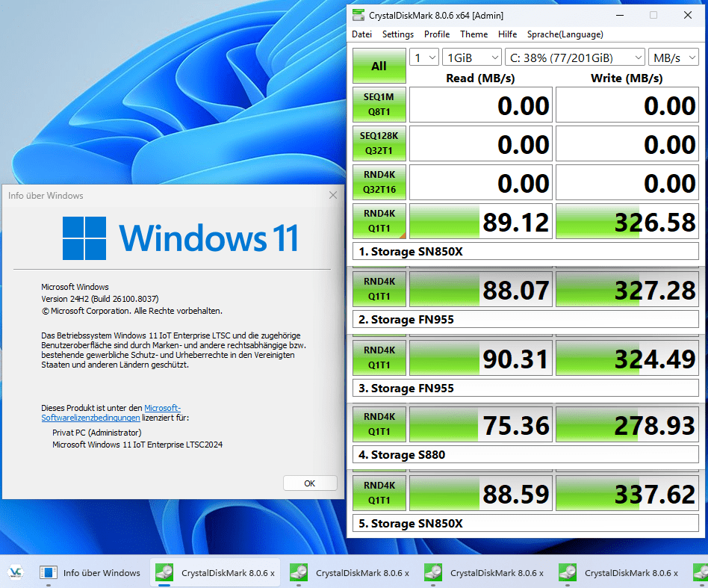Click the 90.31 read result
Image resolution: width=708 pixels, height=588 pixels.
[481, 358]
